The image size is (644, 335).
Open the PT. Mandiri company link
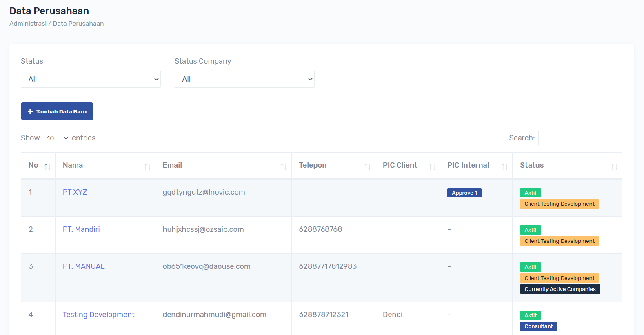tap(81, 229)
